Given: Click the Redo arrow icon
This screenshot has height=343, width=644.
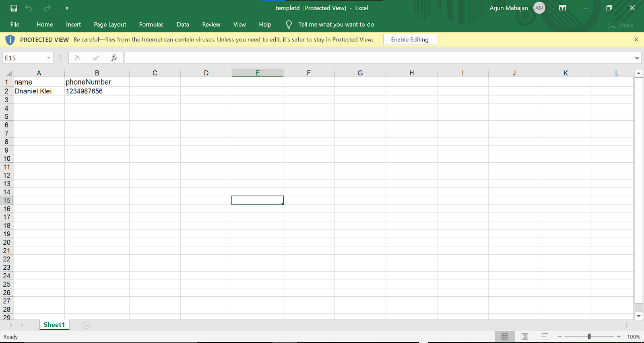Looking at the screenshot, I should [47, 8].
